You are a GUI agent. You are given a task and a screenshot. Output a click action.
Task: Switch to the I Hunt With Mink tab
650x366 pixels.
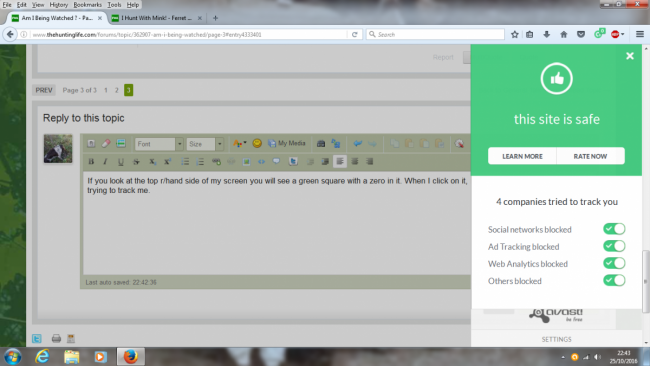click(x=157, y=18)
